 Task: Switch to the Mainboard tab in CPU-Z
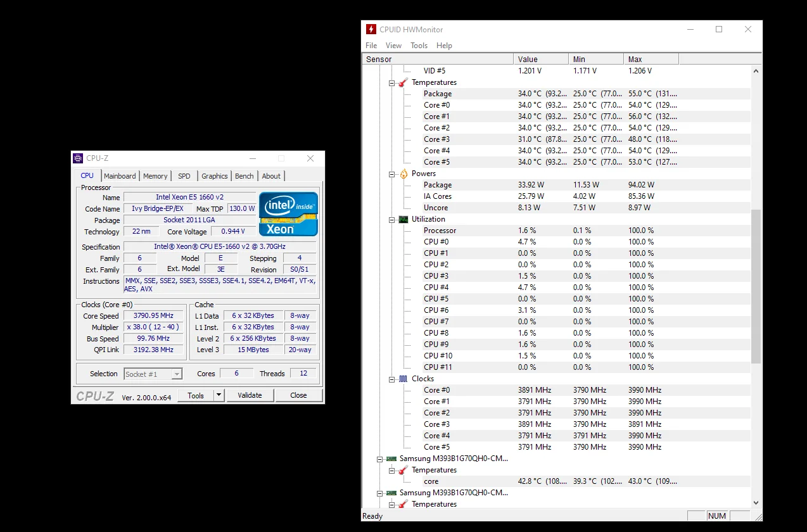120,176
